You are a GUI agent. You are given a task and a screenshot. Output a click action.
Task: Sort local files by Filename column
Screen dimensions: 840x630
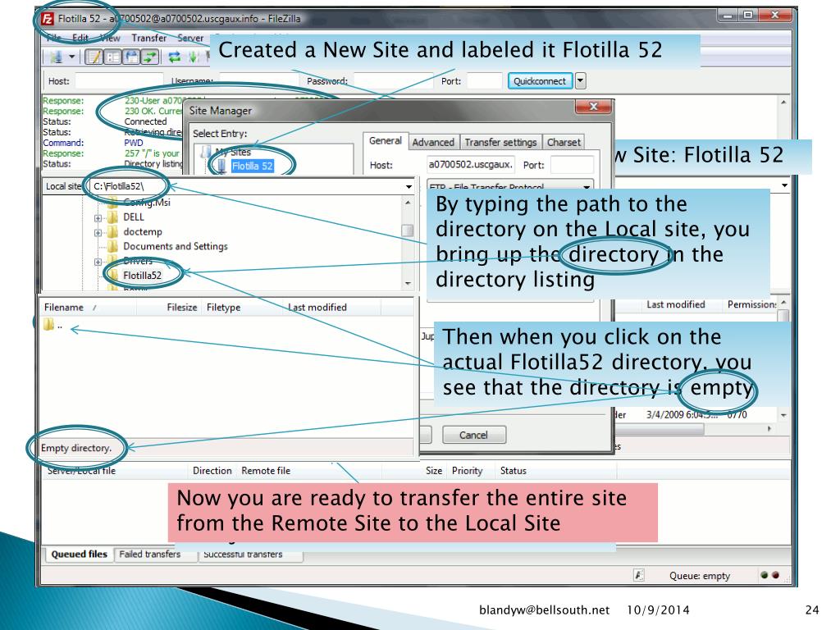pyautogui.click(x=88, y=308)
